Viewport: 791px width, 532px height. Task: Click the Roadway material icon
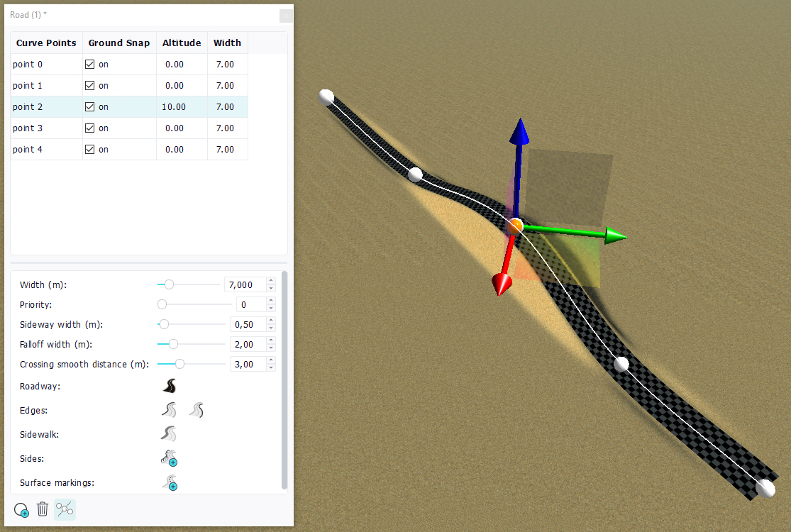point(169,387)
